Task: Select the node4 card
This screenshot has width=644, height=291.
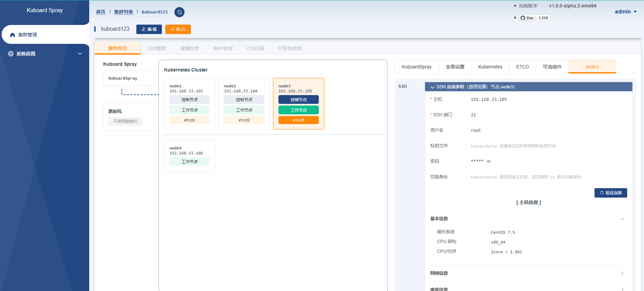Action: pos(190,155)
